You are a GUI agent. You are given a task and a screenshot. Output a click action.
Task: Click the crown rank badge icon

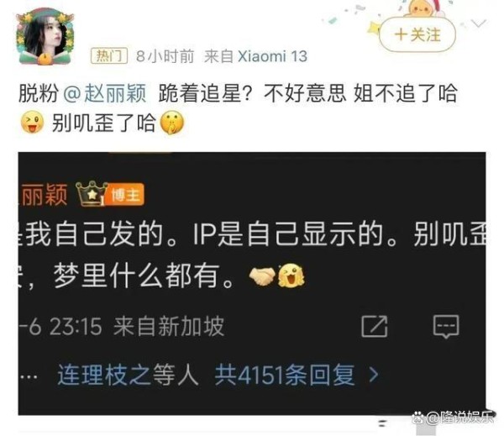point(92,193)
